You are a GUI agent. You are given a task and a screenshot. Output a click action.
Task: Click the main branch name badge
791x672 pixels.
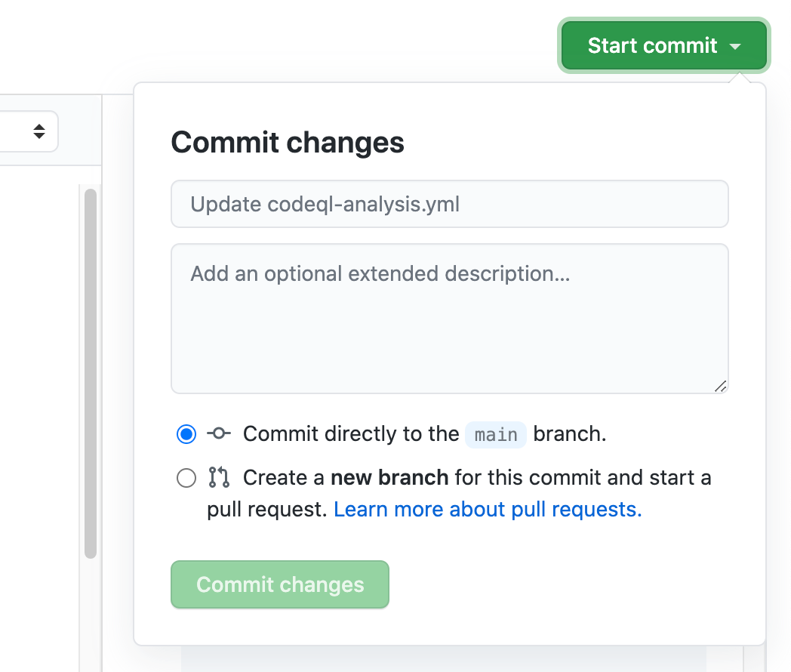coord(495,434)
